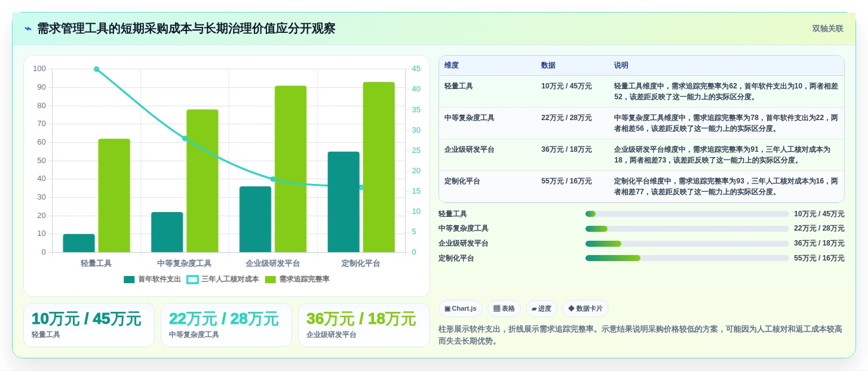Click the green bar for 企业级研发平台

tap(290, 169)
